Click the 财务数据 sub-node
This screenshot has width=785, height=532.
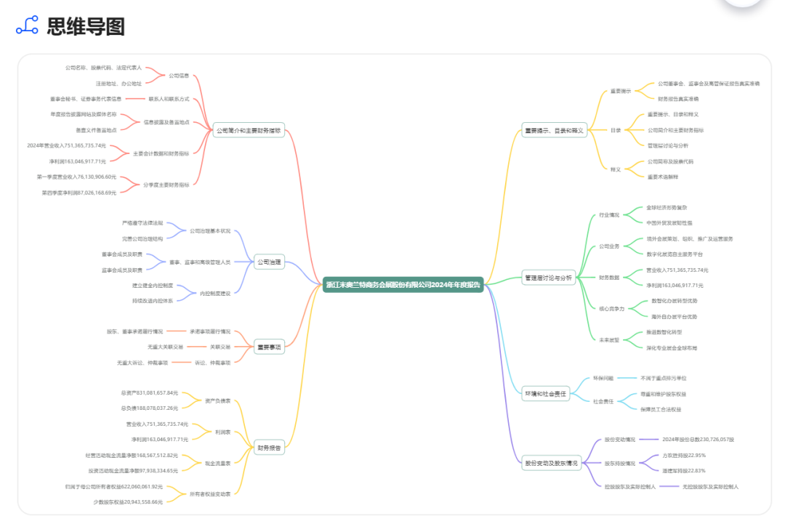click(x=609, y=277)
